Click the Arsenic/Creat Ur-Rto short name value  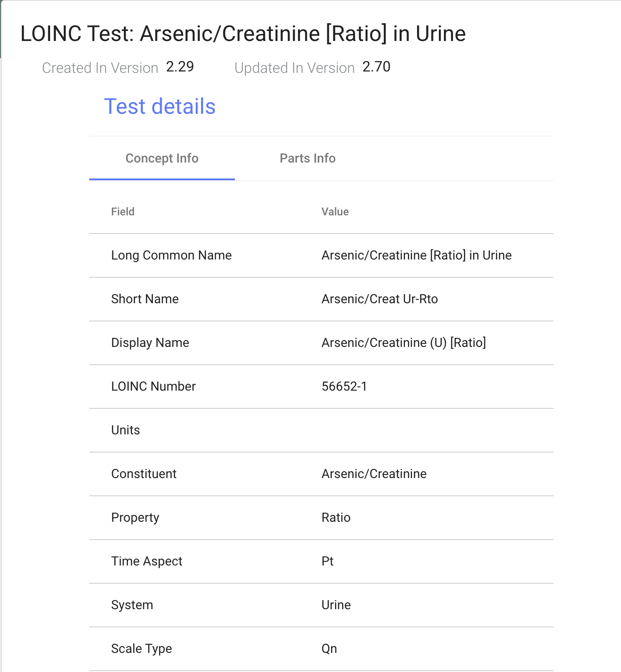380,299
